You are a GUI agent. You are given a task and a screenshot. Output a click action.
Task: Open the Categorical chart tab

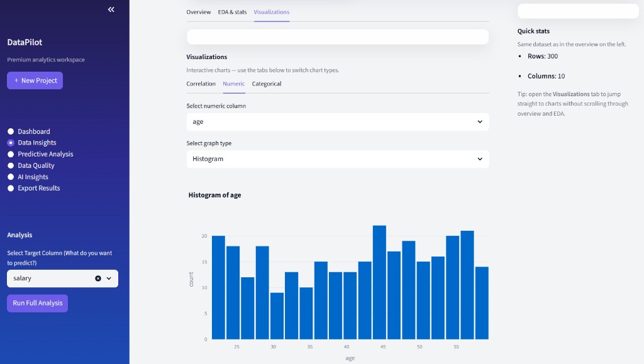point(267,84)
